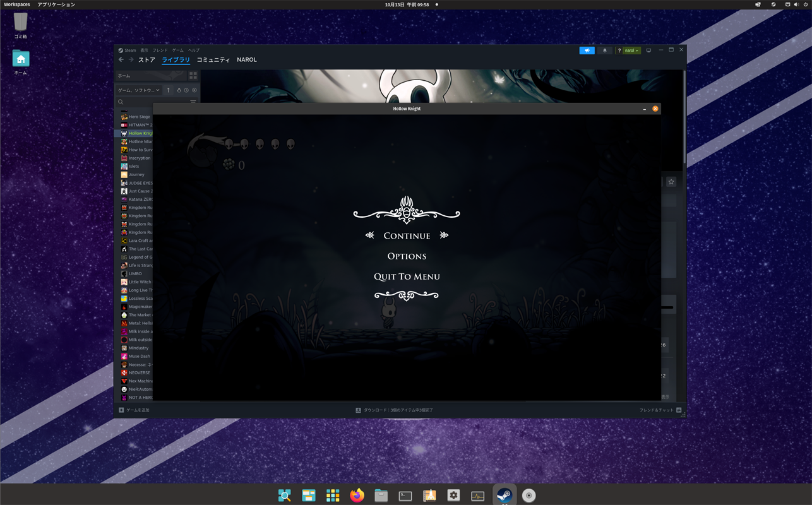Click the ready-to-play filter icon

tap(194, 90)
